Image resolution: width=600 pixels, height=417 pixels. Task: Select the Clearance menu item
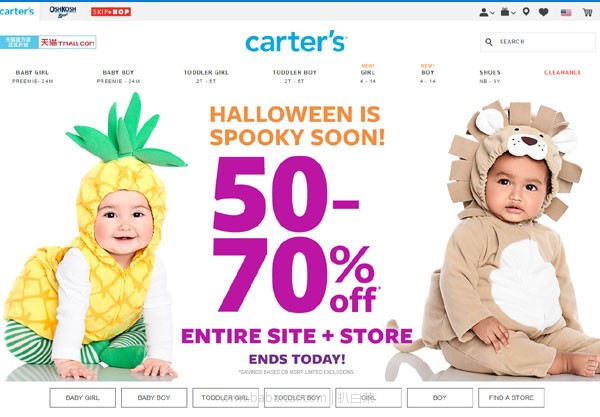[562, 72]
